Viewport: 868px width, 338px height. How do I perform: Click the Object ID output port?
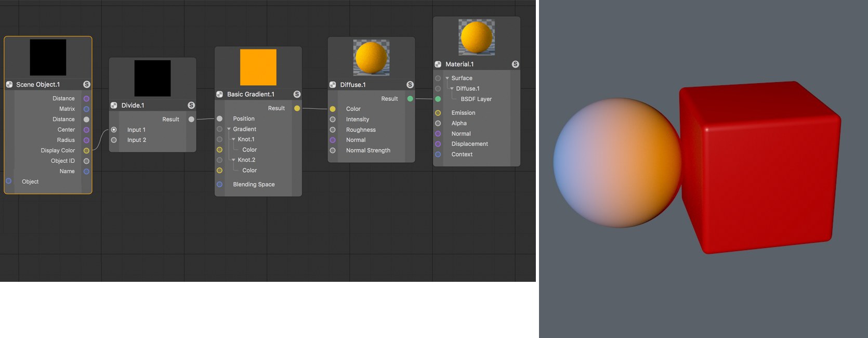(x=86, y=161)
